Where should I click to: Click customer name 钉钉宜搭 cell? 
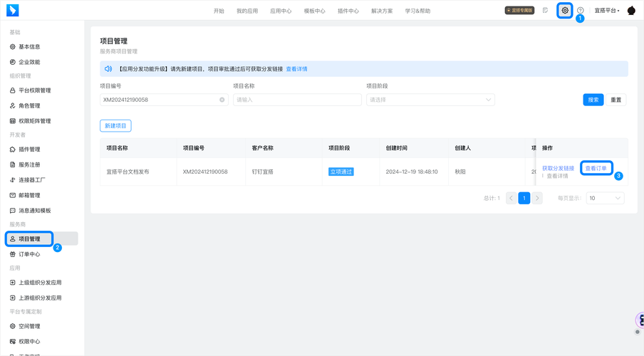(x=262, y=172)
